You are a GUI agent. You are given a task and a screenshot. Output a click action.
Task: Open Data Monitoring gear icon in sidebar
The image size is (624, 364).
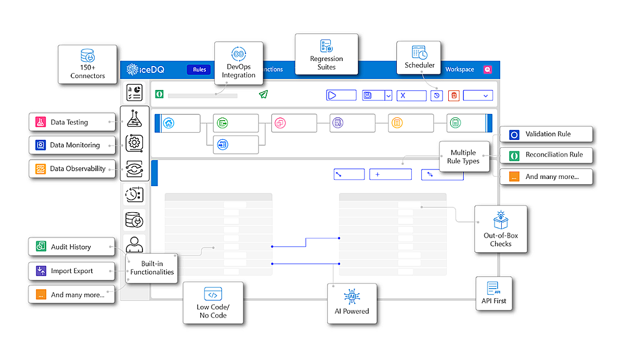tap(134, 143)
